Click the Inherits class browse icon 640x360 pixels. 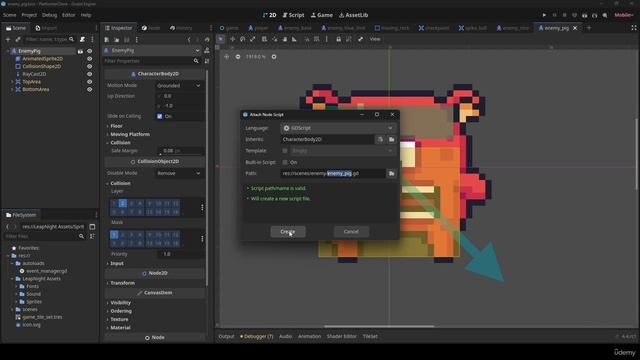coord(380,140)
